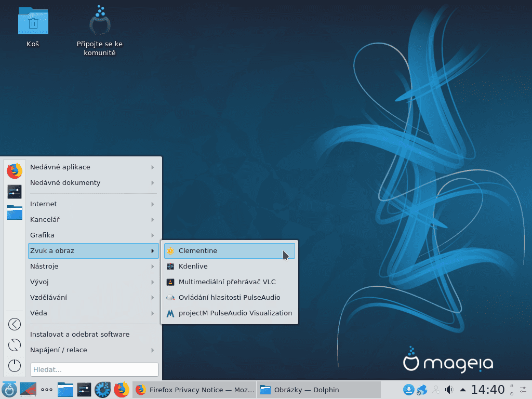
Task: Toggle show desktop with the dots icon
Action: [x=46, y=389]
